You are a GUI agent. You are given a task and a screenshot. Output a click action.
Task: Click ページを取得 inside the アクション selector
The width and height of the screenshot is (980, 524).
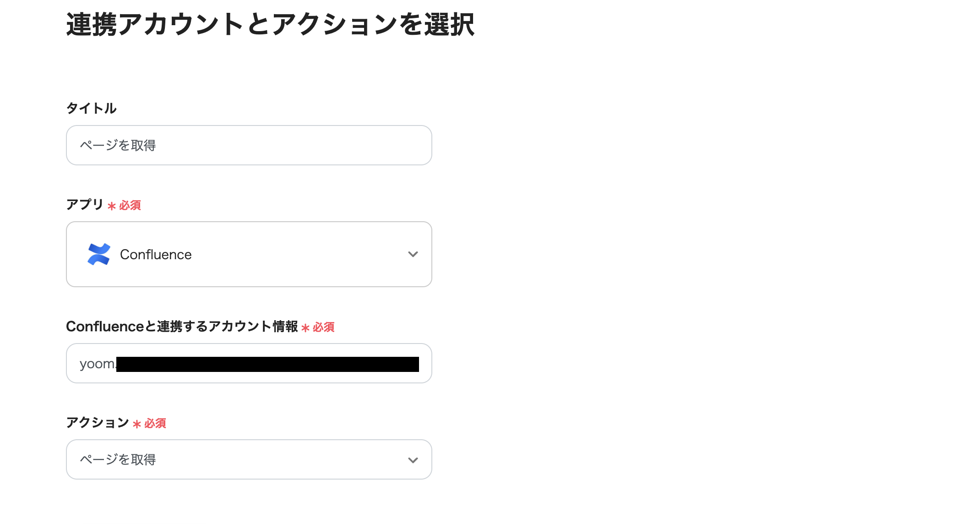click(x=117, y=459)
